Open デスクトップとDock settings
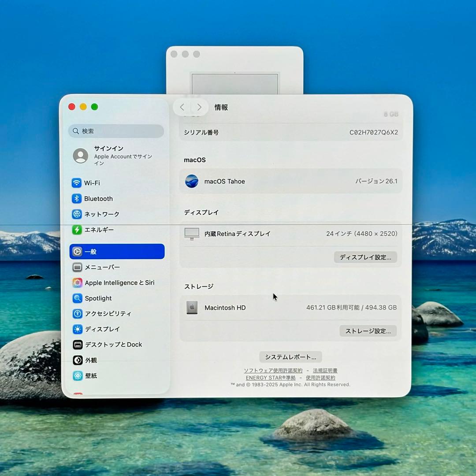 click(x=78, y=344)
